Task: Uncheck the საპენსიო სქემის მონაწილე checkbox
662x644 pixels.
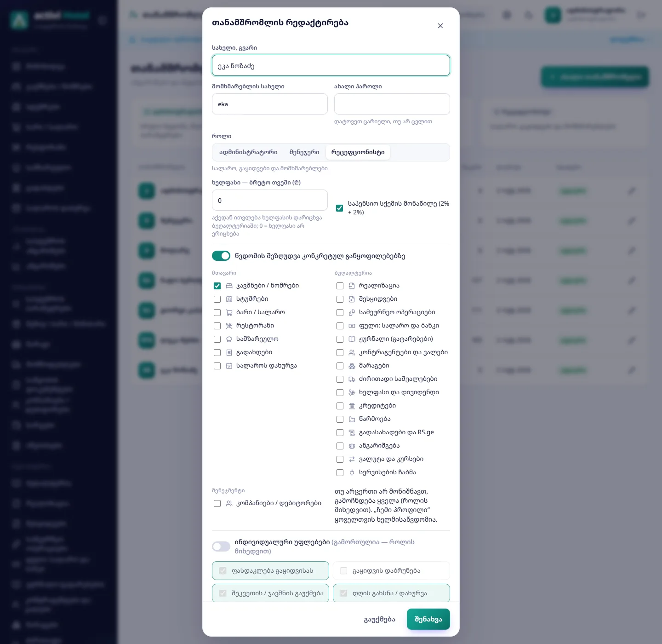Action: 339,208
